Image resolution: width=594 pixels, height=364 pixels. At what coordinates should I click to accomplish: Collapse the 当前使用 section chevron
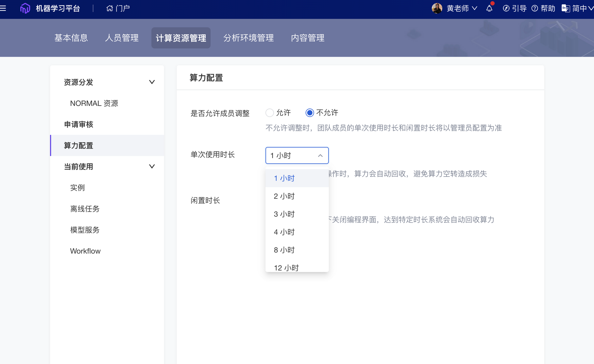point(152,166)
